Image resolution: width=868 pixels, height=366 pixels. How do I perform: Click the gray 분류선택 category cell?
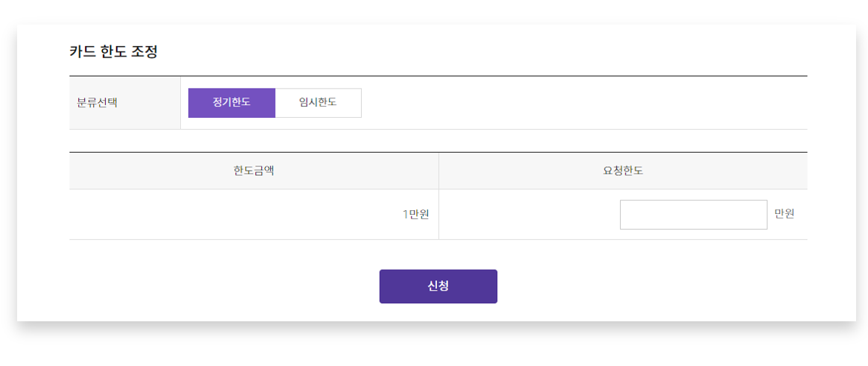tap(124, 103)
